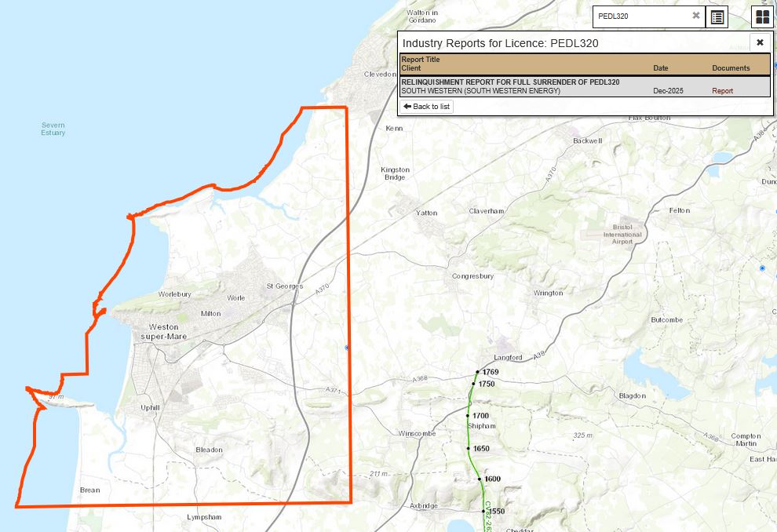
Task: Click inside the PEDL320 search field
Action: tap(640, 16)
